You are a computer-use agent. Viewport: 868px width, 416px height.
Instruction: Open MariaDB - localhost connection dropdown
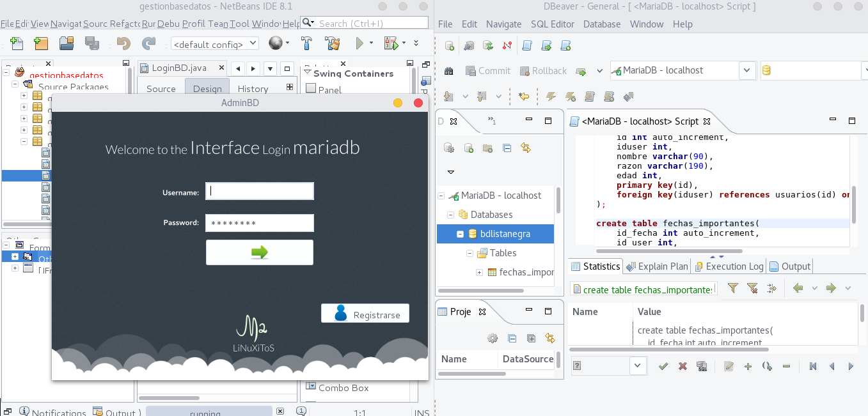(x=748, y=70)
